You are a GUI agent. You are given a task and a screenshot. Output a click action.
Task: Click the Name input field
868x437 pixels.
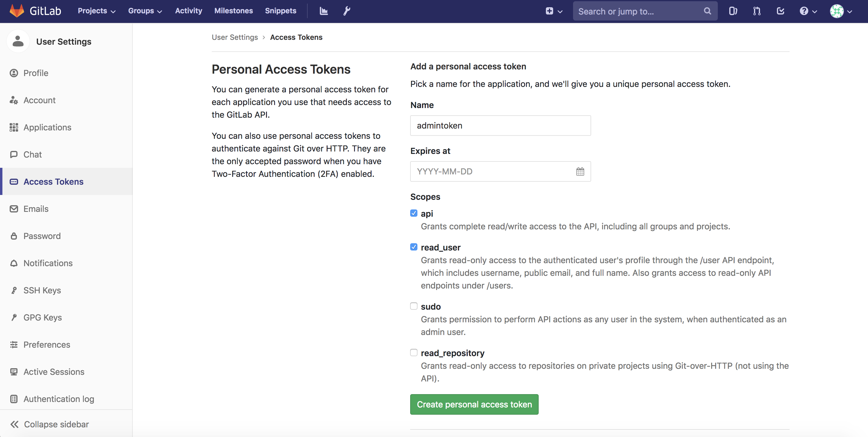[x=501, y=126]
